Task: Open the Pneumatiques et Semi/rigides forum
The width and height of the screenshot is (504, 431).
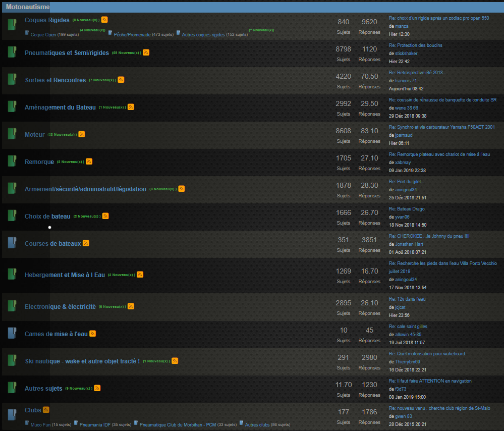Action: pos(67,52)
